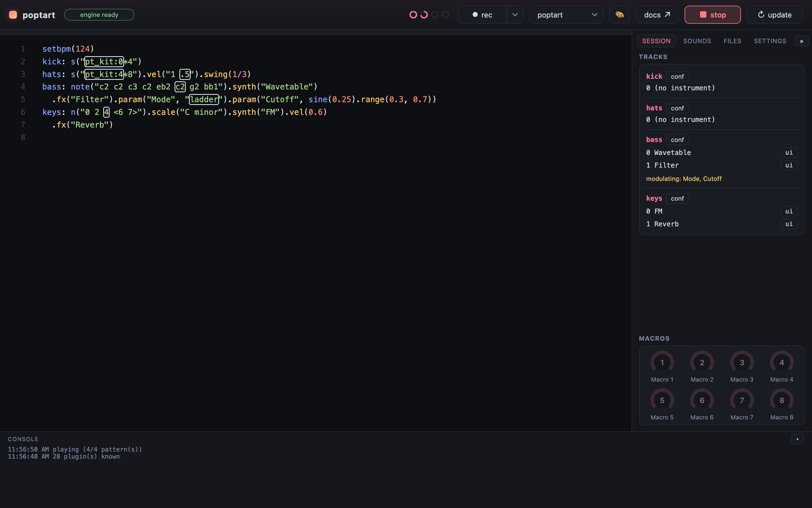
Task: Click highlighted pt_kit:0 token in kick line
Action: coord(104,62)
